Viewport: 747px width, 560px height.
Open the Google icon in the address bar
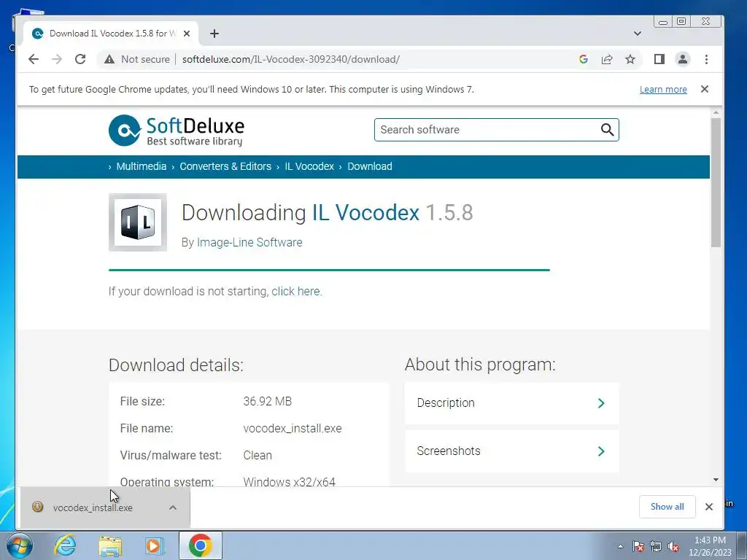(x=583, y=59)
